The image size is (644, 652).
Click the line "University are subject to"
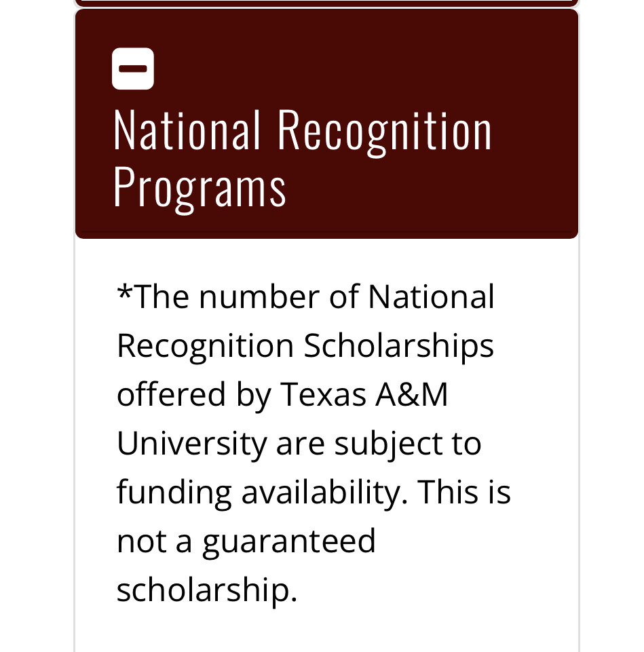(299, 443)
